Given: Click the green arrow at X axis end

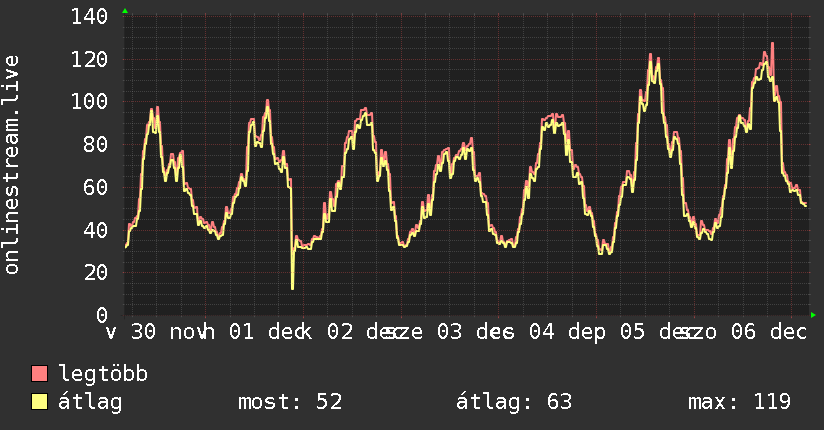Looking at the screenshot, I should point(813,315).
